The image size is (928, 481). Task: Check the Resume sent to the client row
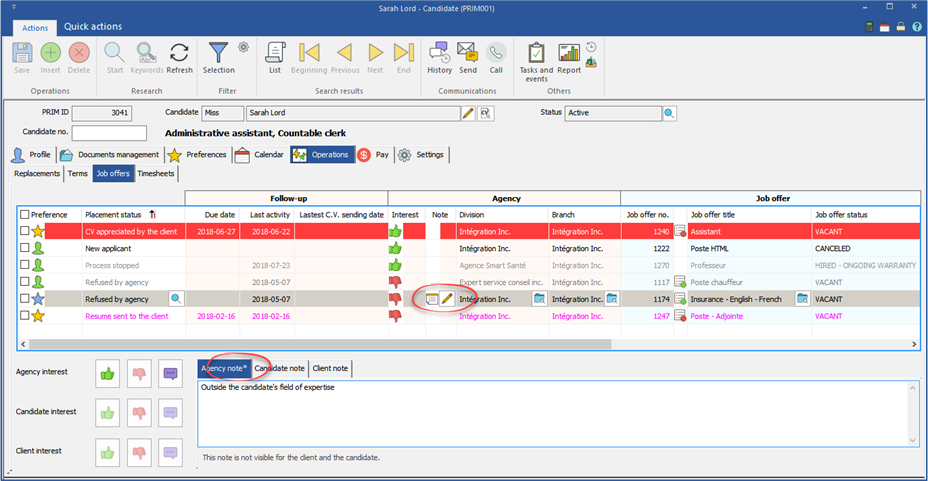coord(24,315)
